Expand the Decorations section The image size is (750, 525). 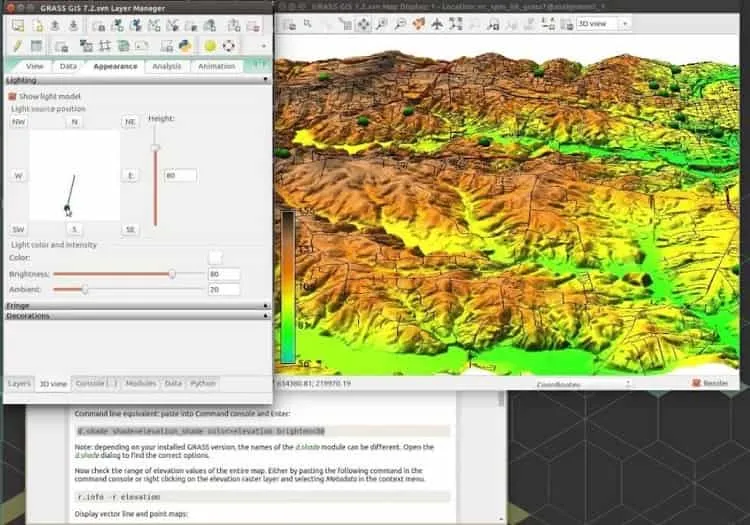coord(137,316)
